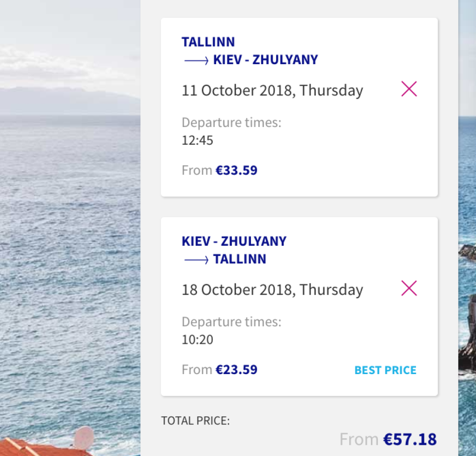Image resolution: width=476 pixels, height=456 pixels.
Task: Click the 10:20 departure time
Action: point(197,340)
